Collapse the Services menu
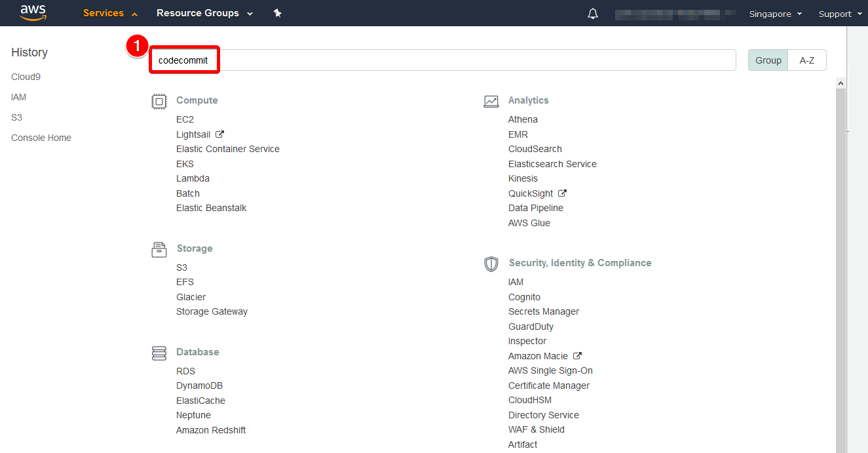Image resolution: width=868 pixels, height=453 pixels. tap(110, 13)
